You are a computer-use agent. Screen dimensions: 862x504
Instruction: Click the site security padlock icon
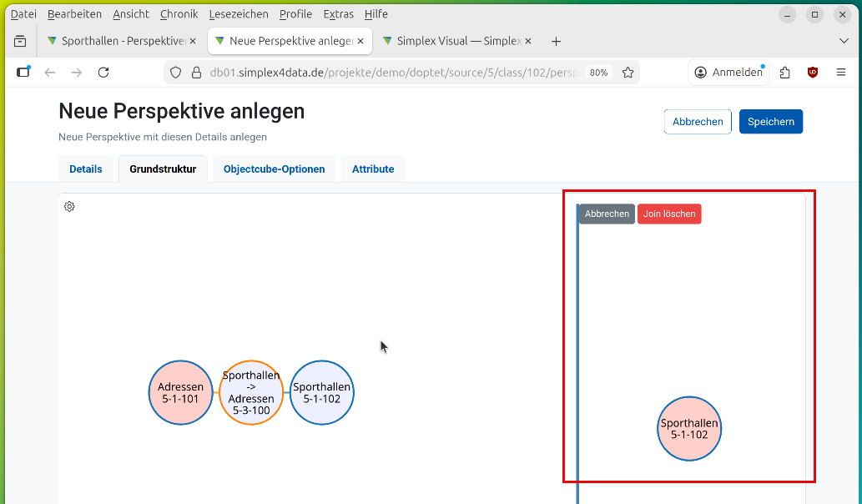[196, 73]
